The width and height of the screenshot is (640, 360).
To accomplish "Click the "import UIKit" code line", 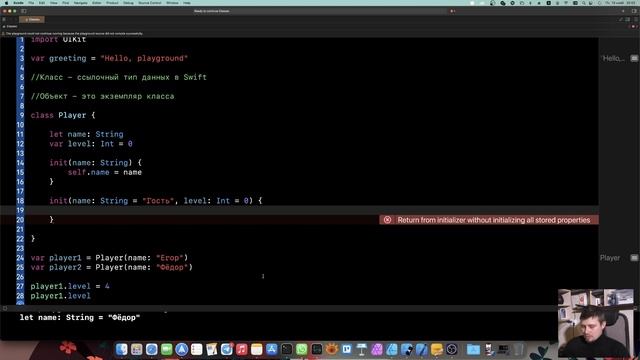I will [58, 40].
